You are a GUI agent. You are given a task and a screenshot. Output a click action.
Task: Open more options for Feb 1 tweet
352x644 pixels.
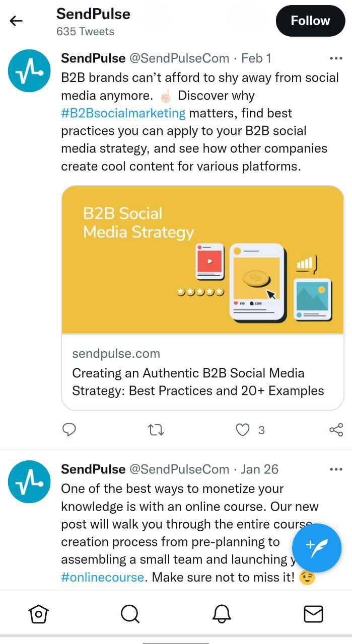[335, 58]
